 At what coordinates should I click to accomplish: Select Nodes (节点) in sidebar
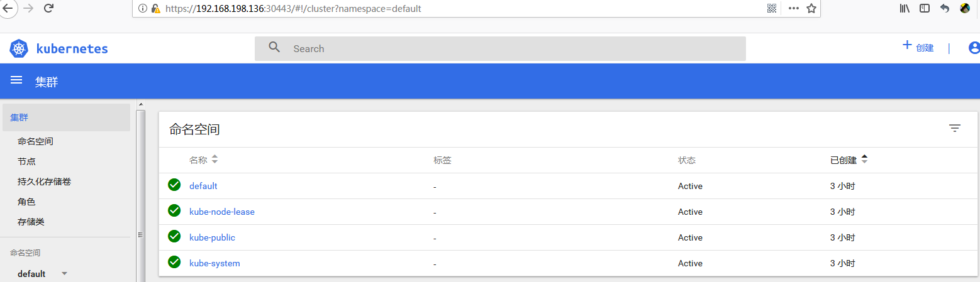[26, 161]
